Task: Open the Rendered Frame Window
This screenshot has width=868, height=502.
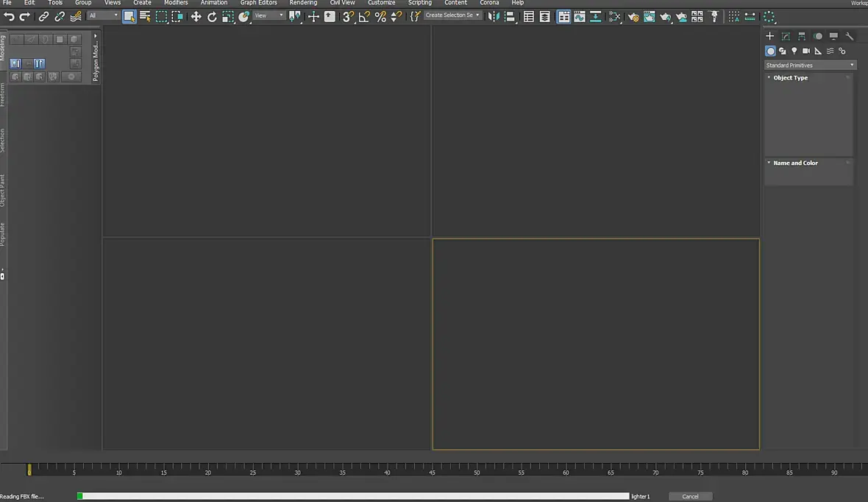Action: point(649,17)
